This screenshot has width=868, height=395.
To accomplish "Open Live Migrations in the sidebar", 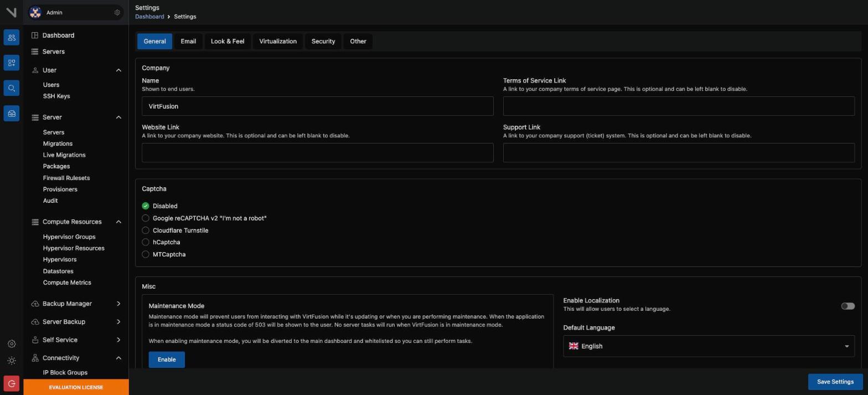I will point(64,155).
